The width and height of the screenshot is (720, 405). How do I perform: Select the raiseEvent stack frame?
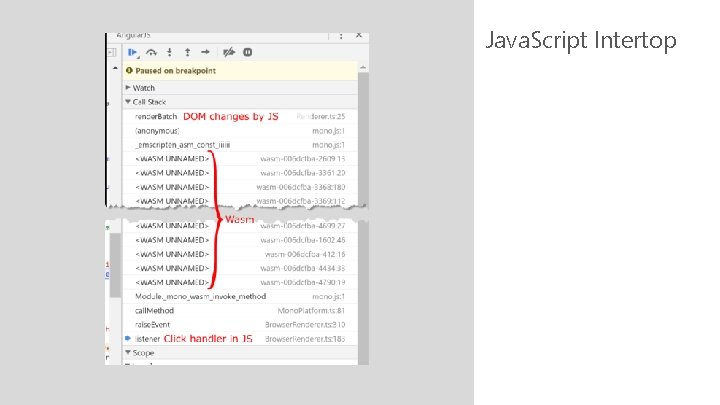240,325
